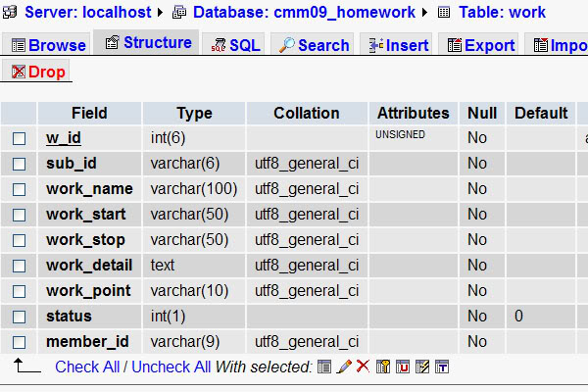Click the Server: localhost breadcrumb link
588x392 pixels.
pyautogui.click(x=88, y=12)
